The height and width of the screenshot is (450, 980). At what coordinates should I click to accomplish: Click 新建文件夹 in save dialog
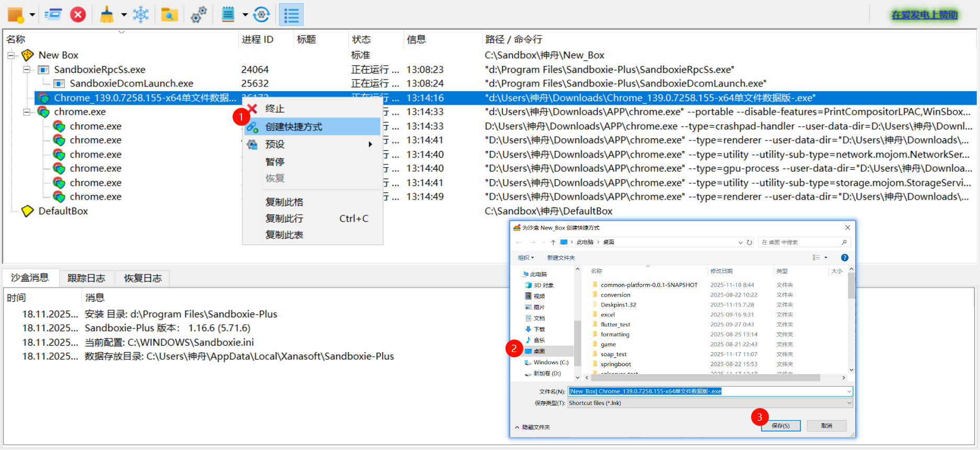561,258
